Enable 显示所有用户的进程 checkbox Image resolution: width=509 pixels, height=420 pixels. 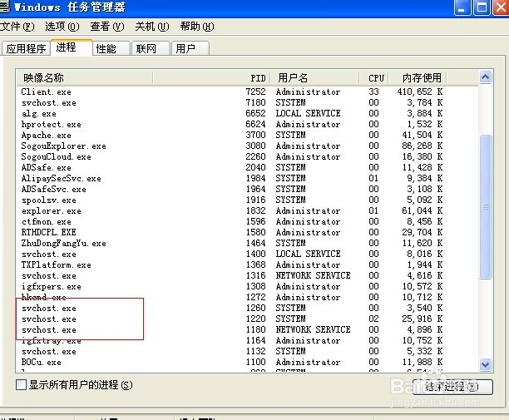click(x=21, y=385)
